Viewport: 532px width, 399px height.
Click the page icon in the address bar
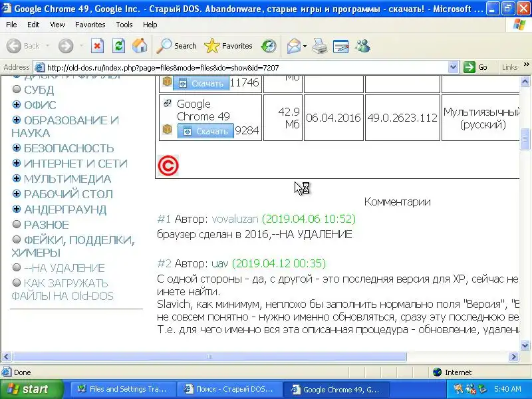(x=40, y=68)
